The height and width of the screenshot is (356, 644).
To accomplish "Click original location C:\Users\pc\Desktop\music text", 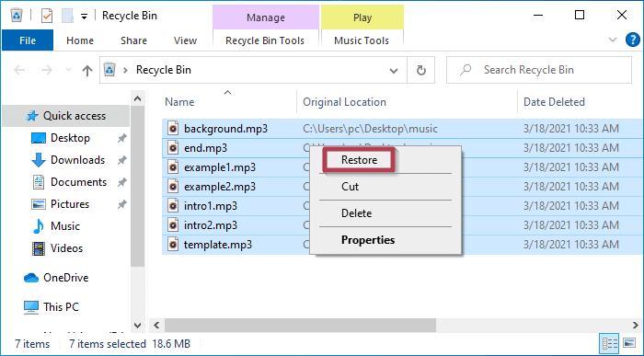I will tap(370, 129).
